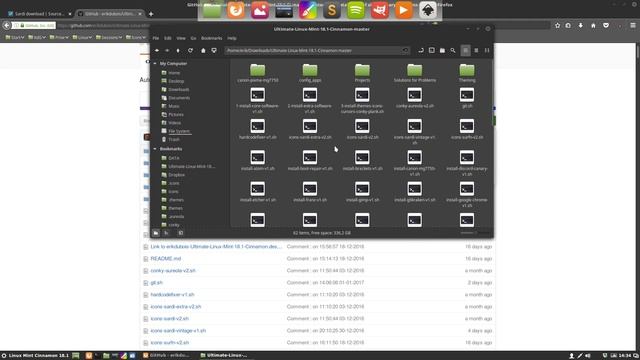Open conky-aureola-v2.sh link on GitHub page
640x360 pixels.
point(173,271)
